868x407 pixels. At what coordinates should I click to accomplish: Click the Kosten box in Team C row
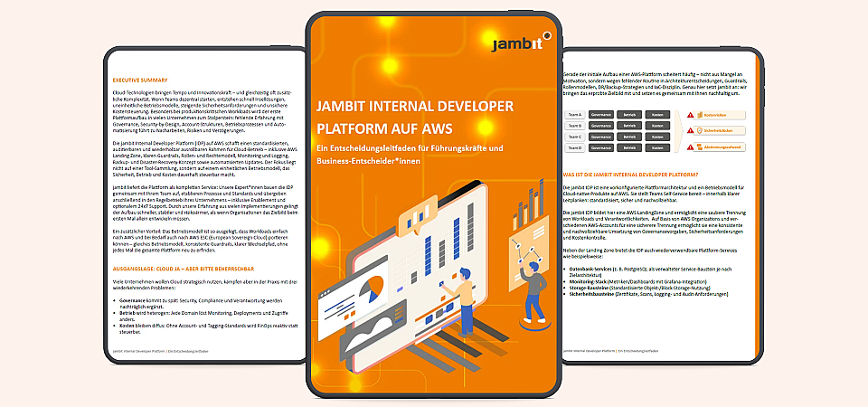click(657, 137)
